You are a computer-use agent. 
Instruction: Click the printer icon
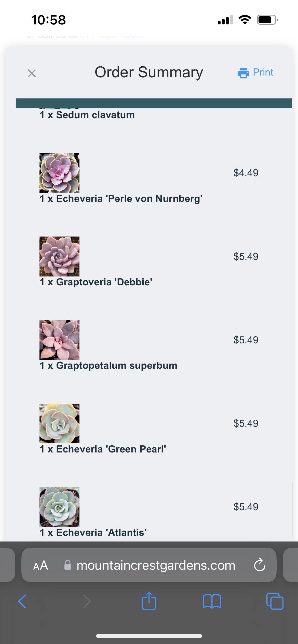coord(243,73)
